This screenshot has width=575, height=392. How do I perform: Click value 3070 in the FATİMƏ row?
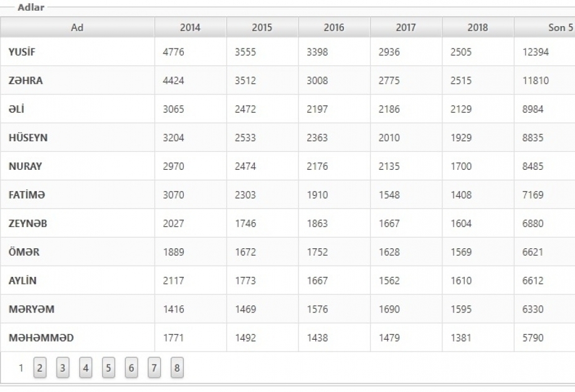coord(173,195)
